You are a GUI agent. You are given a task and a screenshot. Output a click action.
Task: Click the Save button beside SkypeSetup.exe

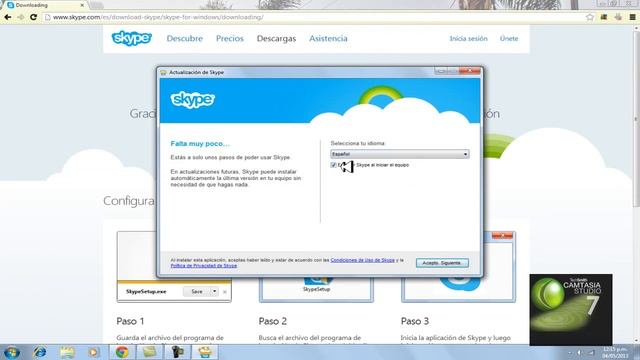pos(197,291)
